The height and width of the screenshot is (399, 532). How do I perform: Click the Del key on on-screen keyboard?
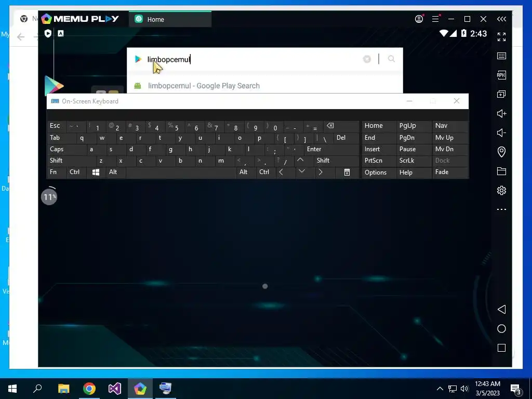(346, 138)
